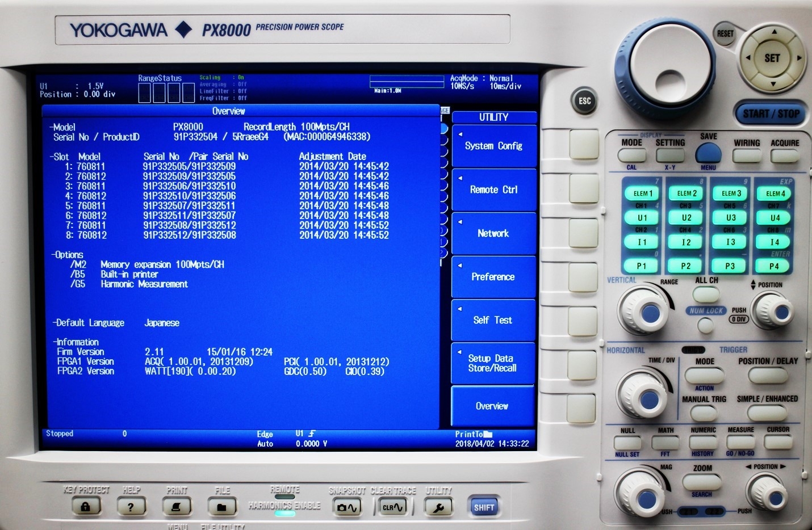812x530 pixels.
Task: Select the U4 channel key
Action: [775, 218]
